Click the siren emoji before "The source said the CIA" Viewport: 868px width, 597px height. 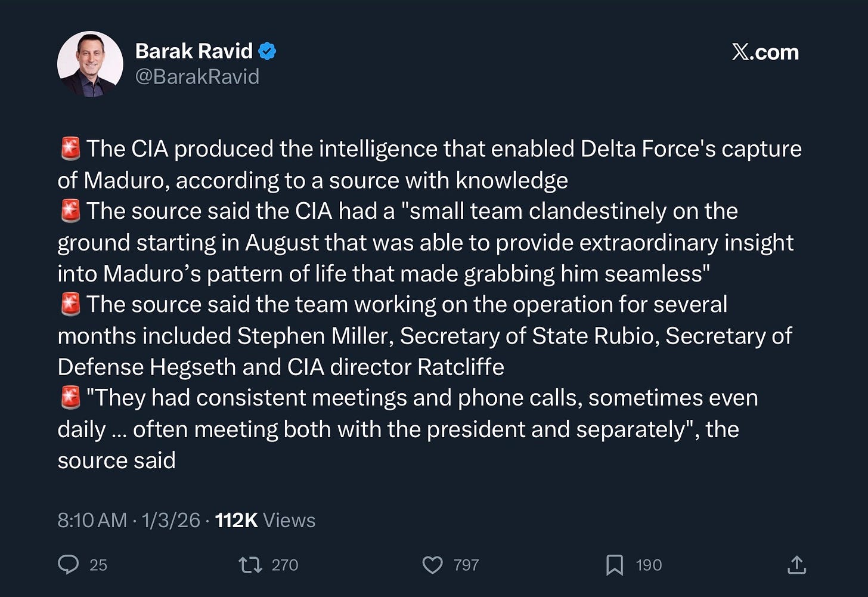[x=70, y=211]
